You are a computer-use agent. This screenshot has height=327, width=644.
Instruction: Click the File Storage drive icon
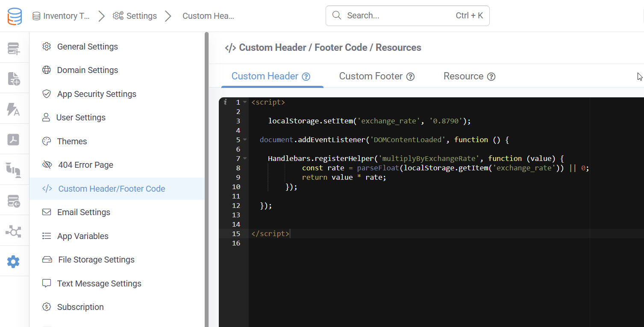47,260
